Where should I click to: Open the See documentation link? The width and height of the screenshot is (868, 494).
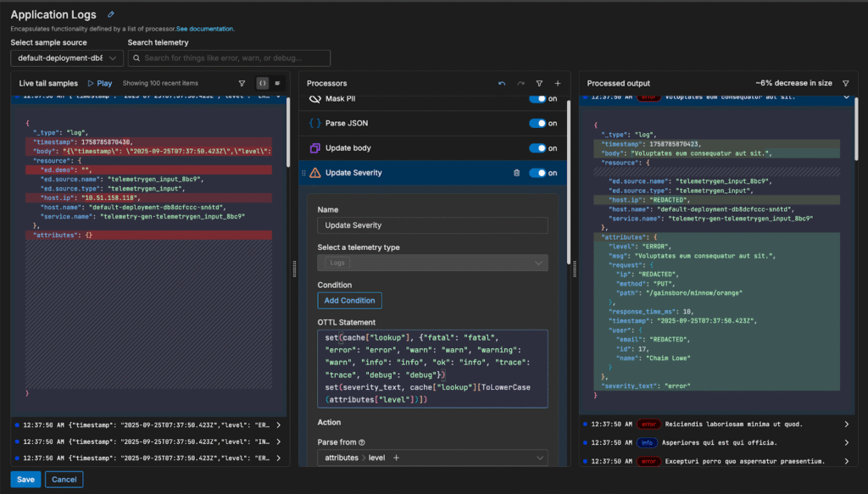pos(205,29)
